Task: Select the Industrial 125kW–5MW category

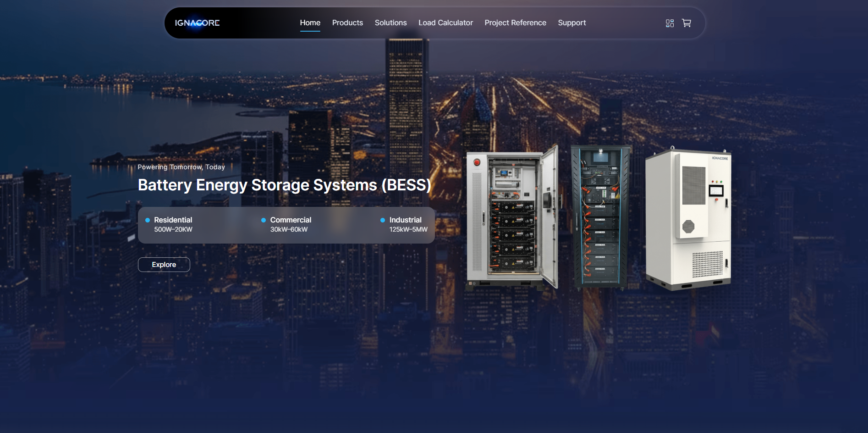Action: coord(404,225)
